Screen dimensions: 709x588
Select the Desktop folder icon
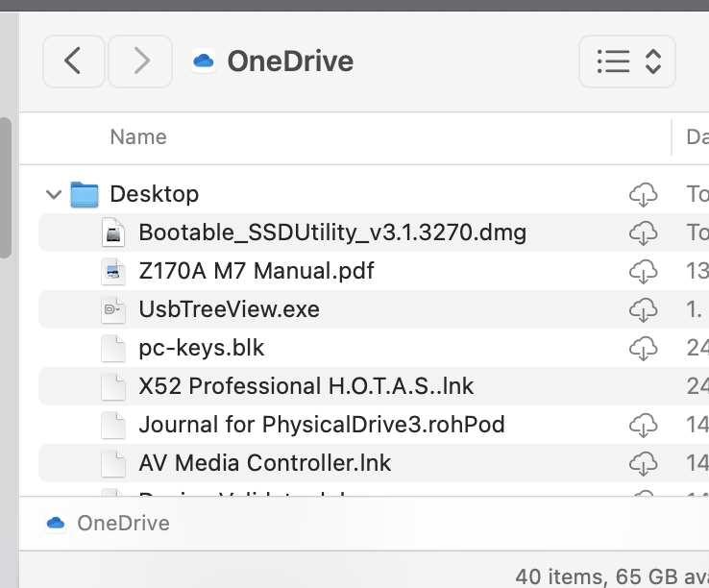click(x=85, y=194)
